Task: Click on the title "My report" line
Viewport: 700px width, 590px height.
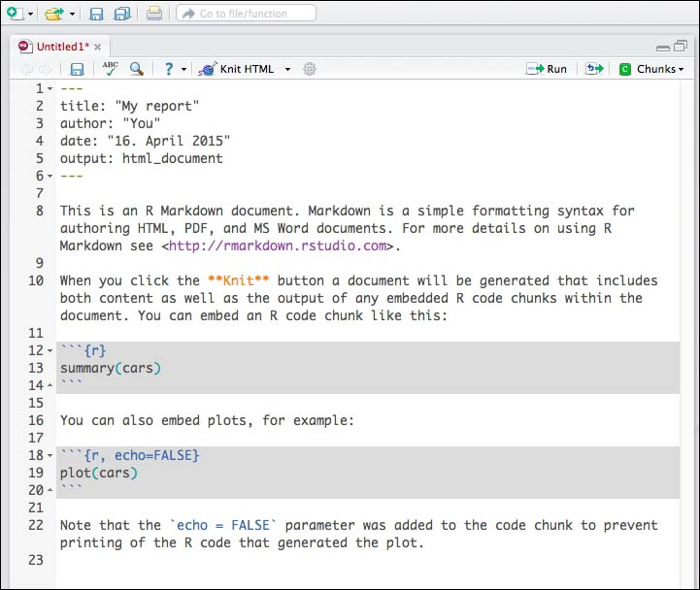Action: click(129, 106)
